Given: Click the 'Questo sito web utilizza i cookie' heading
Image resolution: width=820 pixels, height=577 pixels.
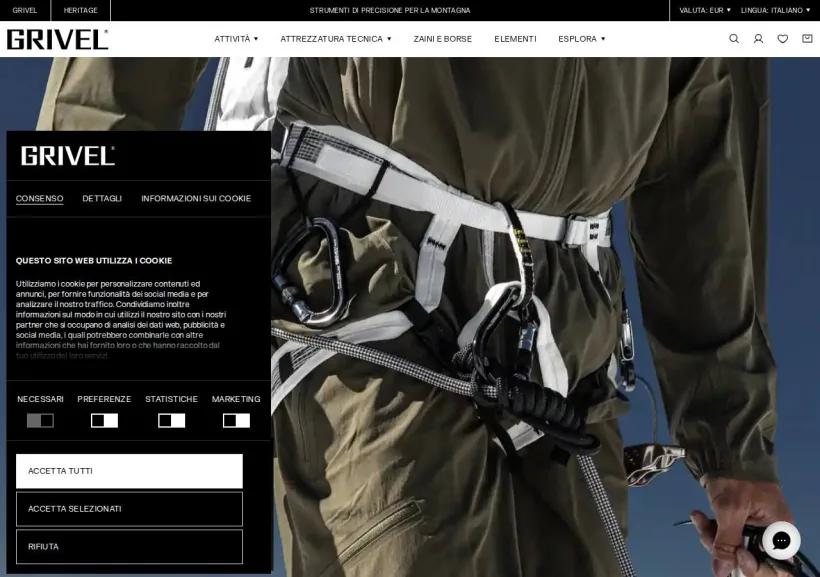Looking at the screenshot, I should (x=94, y=261).
